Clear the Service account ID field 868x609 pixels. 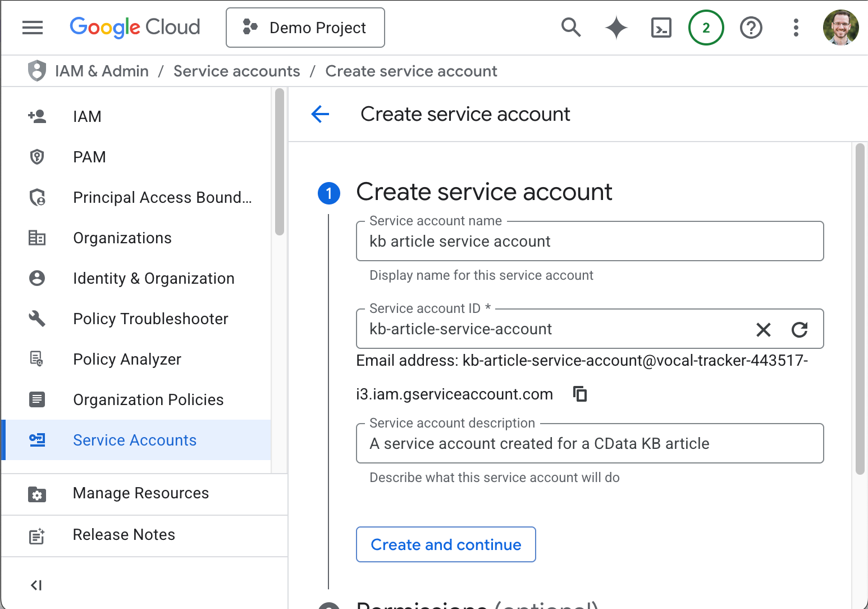(x=763, y=329)
